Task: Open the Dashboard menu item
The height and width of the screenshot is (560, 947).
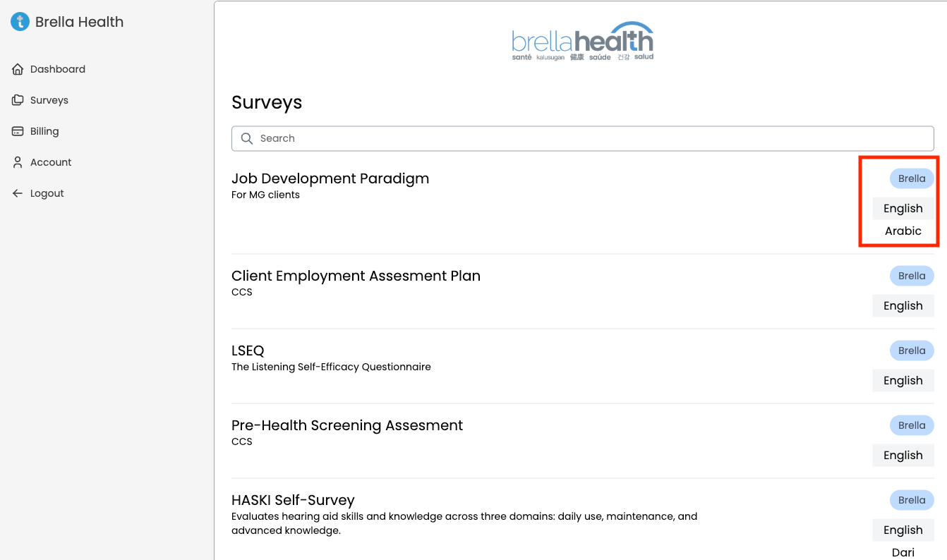Action: point(57,69)
